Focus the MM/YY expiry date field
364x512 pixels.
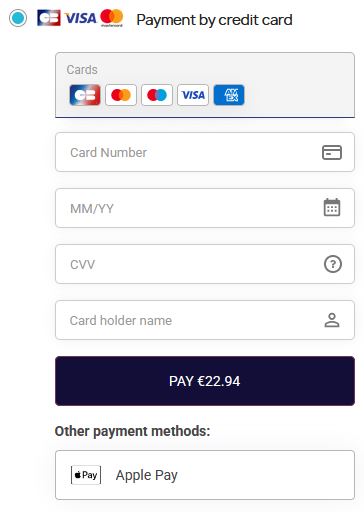pos(205,208)
